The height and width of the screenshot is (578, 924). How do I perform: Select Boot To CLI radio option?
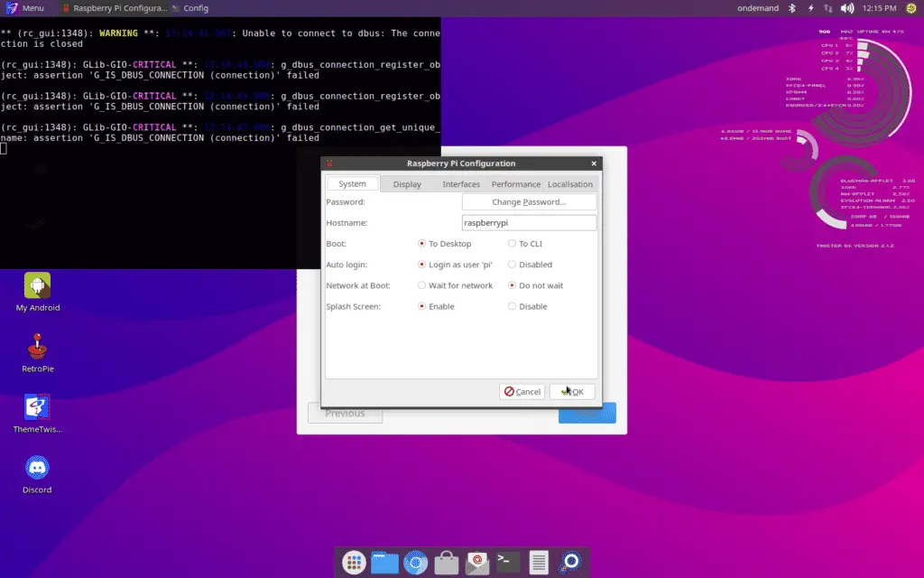point(524,244)
